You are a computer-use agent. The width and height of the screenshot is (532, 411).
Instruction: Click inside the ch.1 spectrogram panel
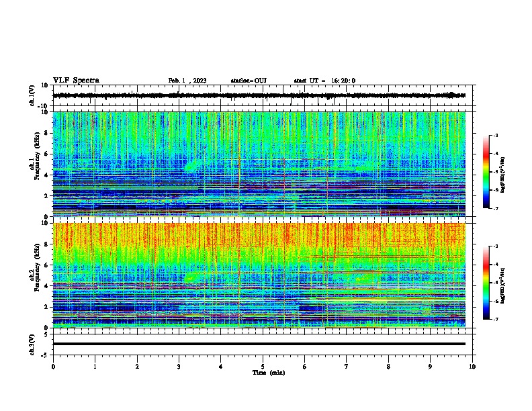[259, 164]
